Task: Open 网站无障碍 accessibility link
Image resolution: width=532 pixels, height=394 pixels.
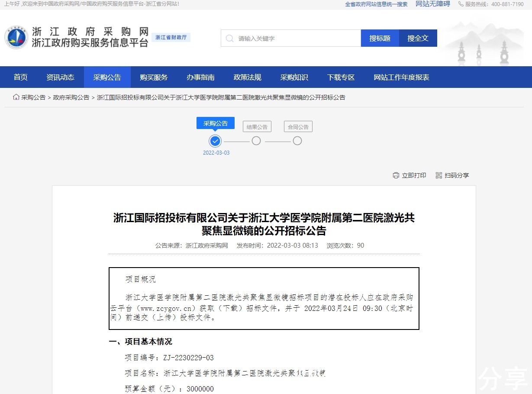Action: click(432, 4)
